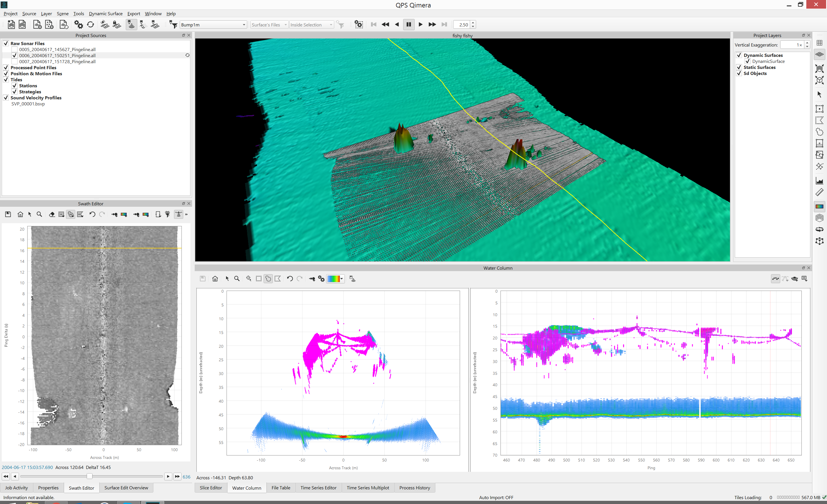Open the color map dropdown arrow in Water Column
Image resolution: width=827 pixels, height=504 pixels.
tap(342, 279)
